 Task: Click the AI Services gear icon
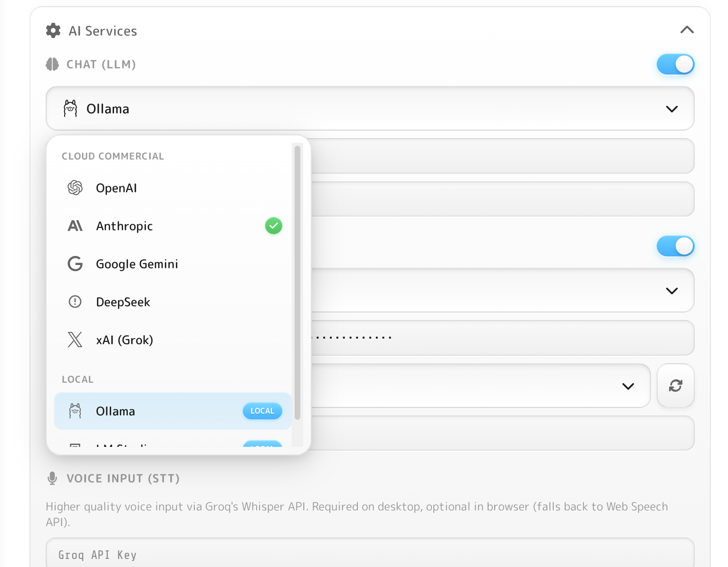tap(53, 30)
